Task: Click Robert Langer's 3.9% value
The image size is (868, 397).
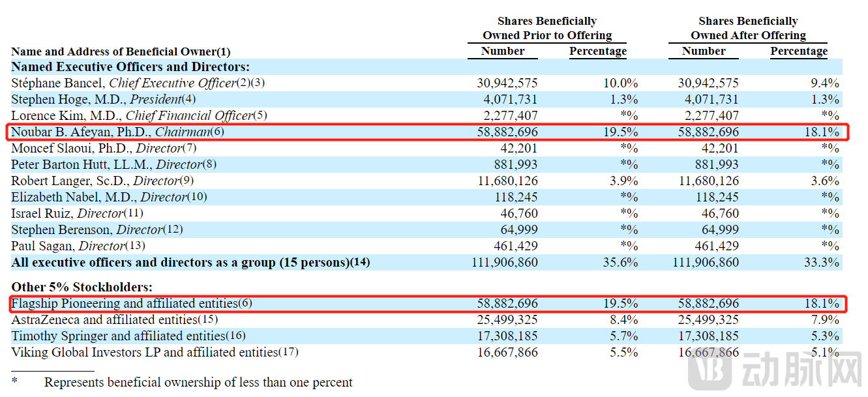Action: (623, 181)
